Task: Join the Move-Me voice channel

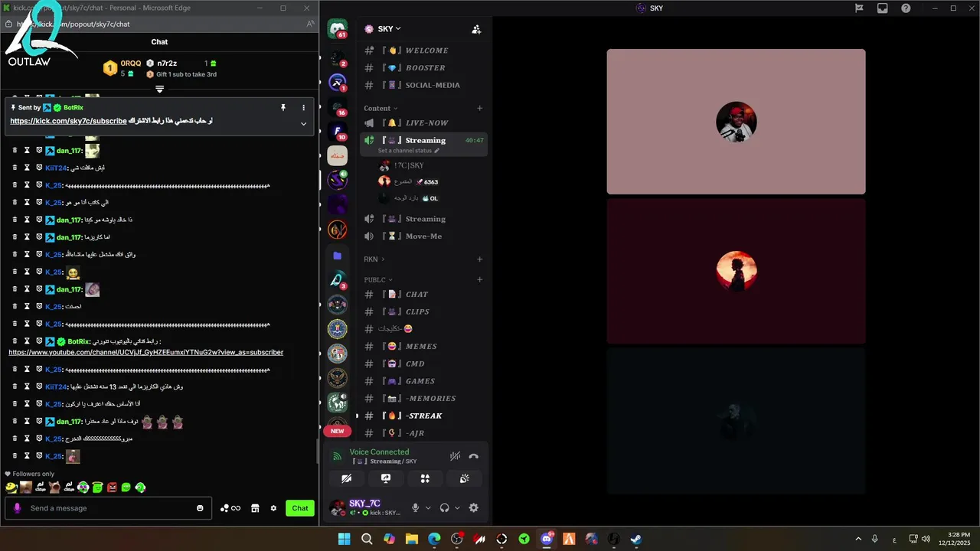Action: click(423, 236)
